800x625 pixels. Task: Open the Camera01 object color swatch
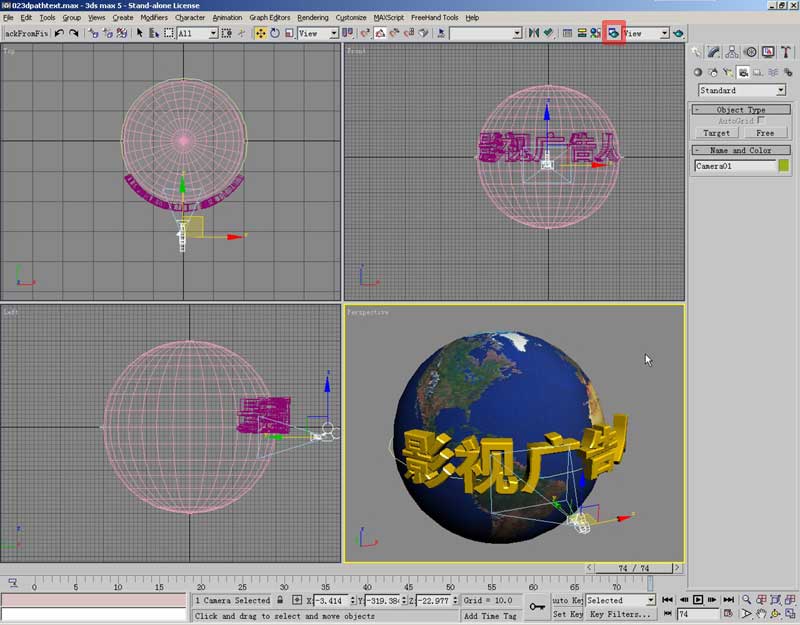[x=783, y=166]
